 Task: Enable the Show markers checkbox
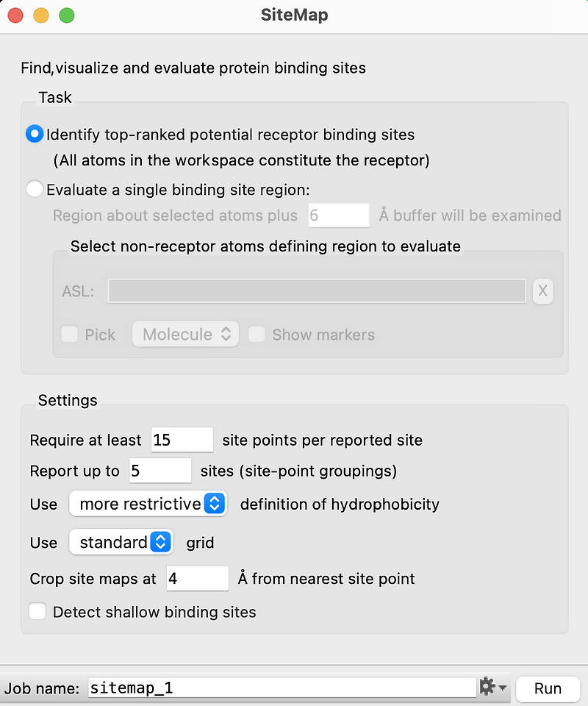pos(257,334)
